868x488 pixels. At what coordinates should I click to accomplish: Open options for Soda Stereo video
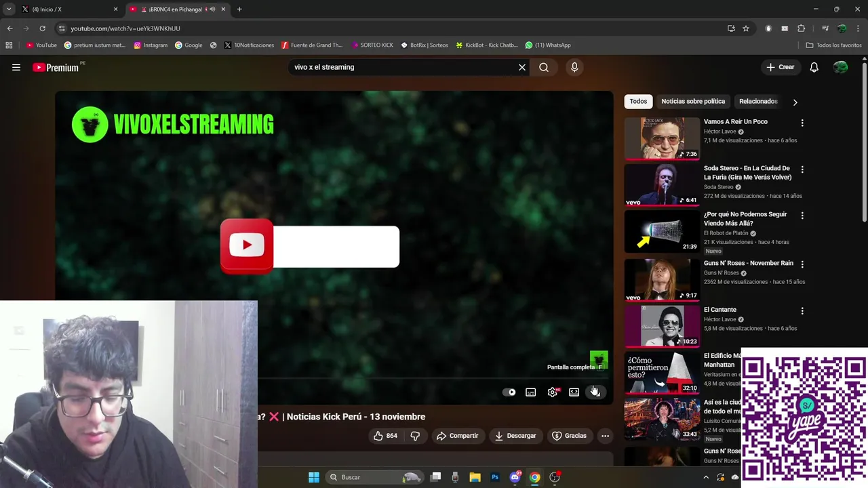(x=802, y=169)
